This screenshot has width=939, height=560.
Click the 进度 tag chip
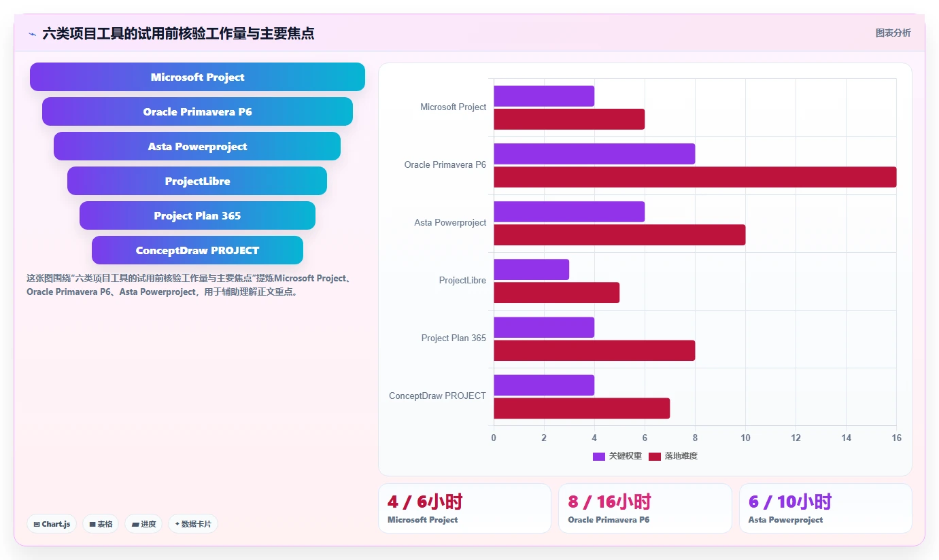coord(143,524)
